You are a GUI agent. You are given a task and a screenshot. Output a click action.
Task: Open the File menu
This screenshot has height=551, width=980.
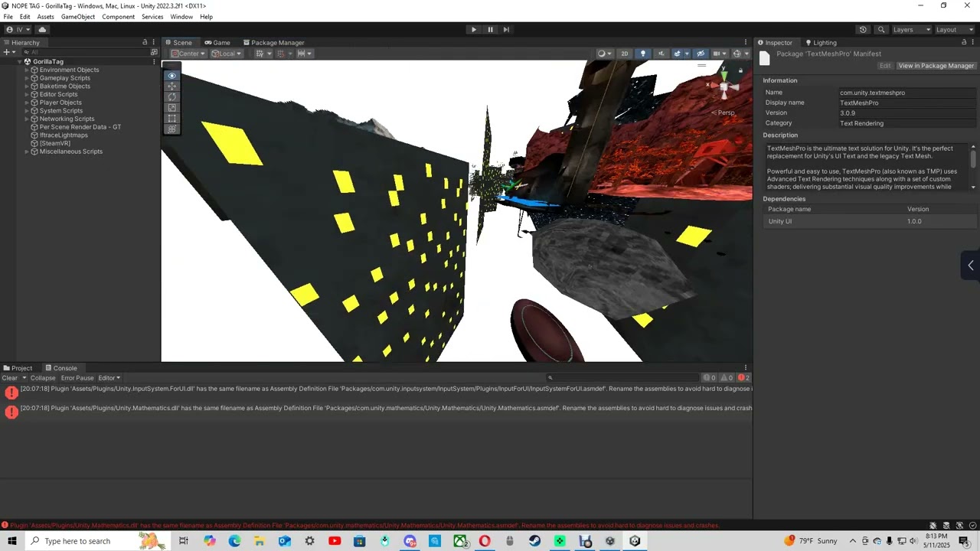(x=8, y=17)
